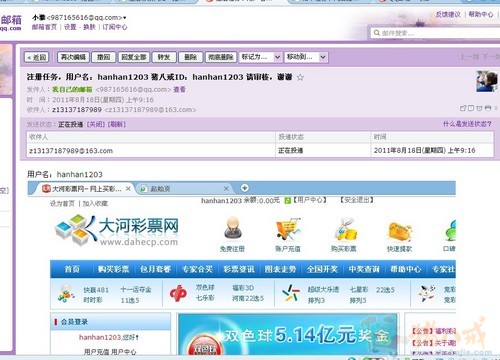Image resolution: width=500 pixels, height=360 pixels.
Task: Select the 购买彩票 navigation menu item
Action: click(114, 269)
